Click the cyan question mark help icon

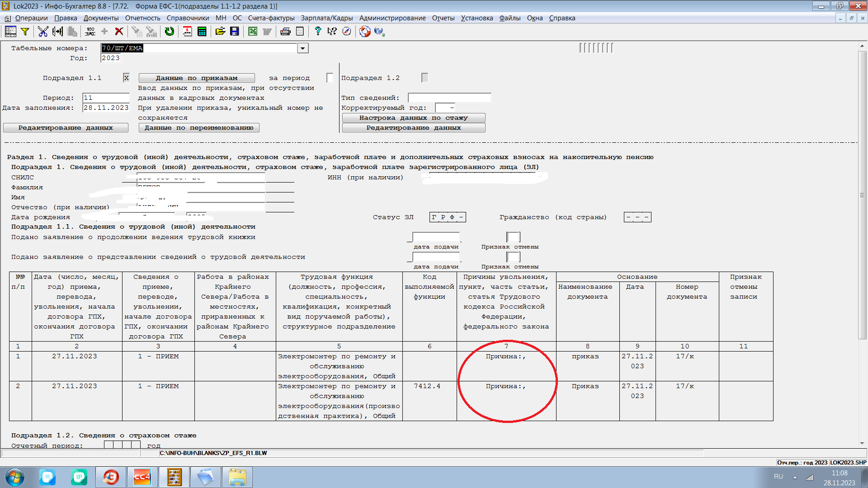tap(318, 31)
